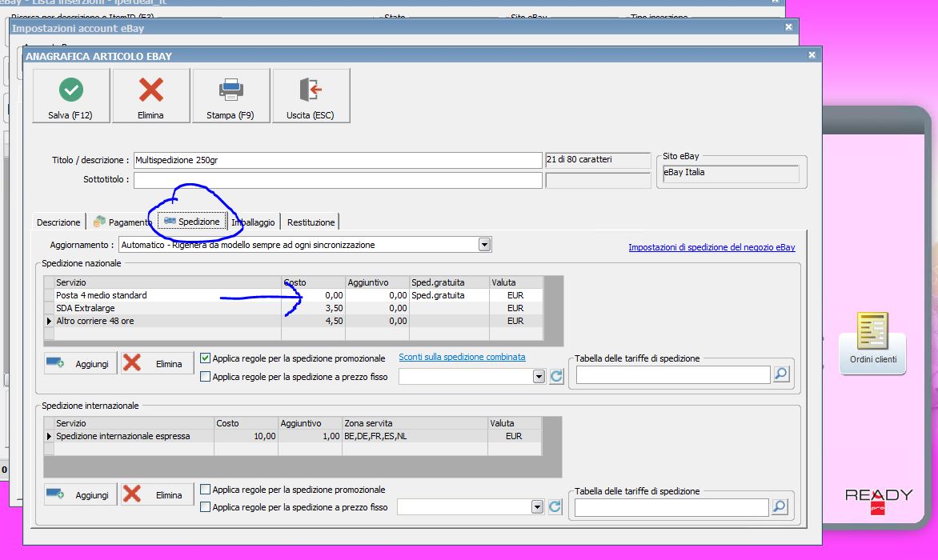
Task: Focus the Sottotitolo input field
Action: click(338, 180)
